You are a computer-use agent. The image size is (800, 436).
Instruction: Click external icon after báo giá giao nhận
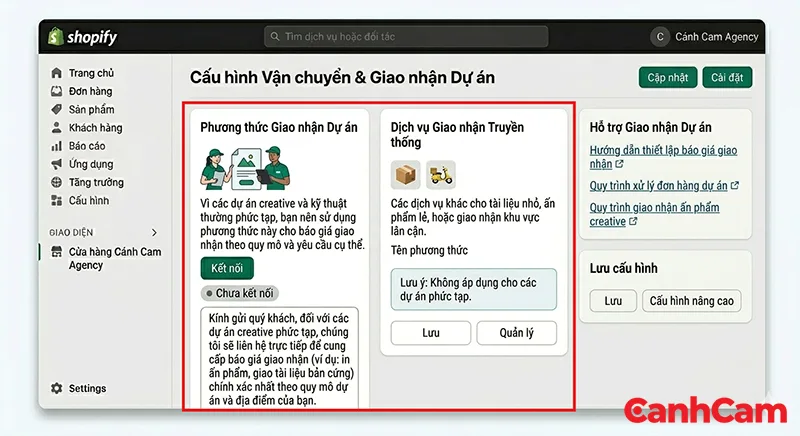pyautogui.click(x=619, y=164)
